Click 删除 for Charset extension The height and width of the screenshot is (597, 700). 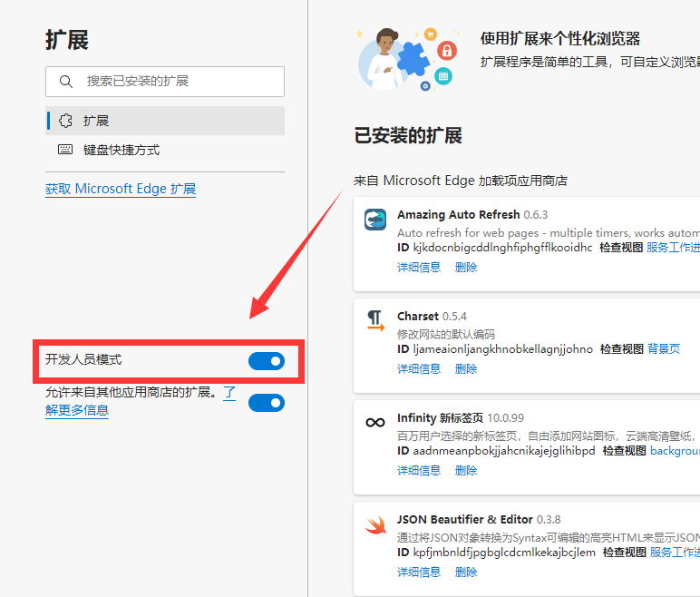(x=466, y=368)
